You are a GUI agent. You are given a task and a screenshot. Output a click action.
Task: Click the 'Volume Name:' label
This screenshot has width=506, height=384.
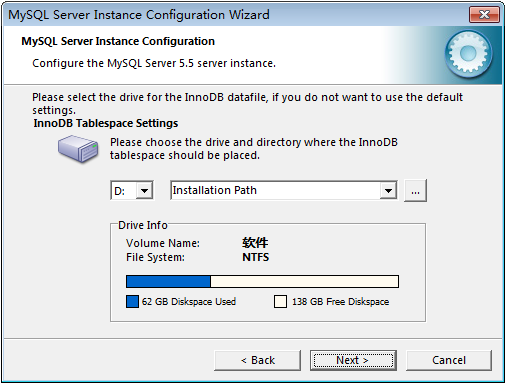point(163,243)
